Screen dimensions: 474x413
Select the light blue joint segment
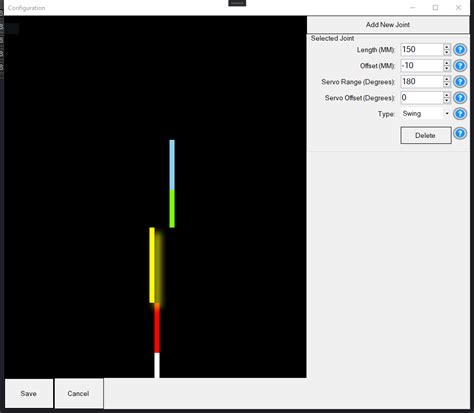172,165
